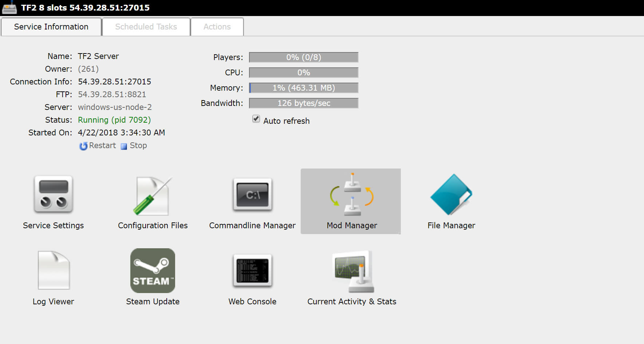This screenshot has height=344, width=644.
Task: Switch to the Service Information tab
Action: pos(51,27)
